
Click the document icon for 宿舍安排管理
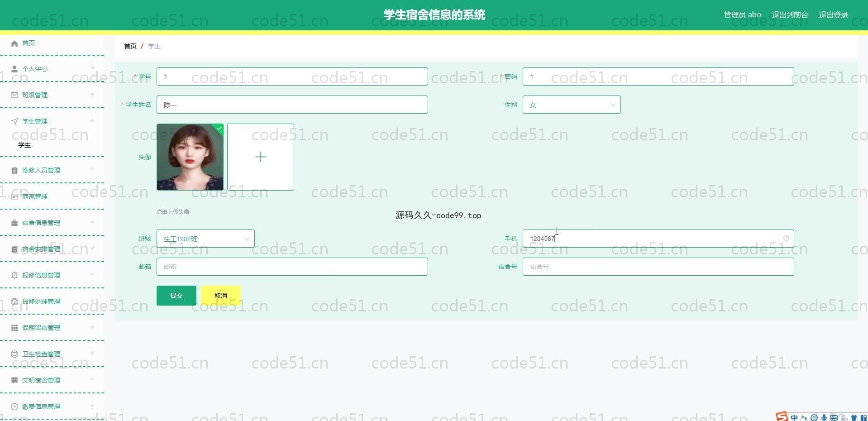(14, 249)
